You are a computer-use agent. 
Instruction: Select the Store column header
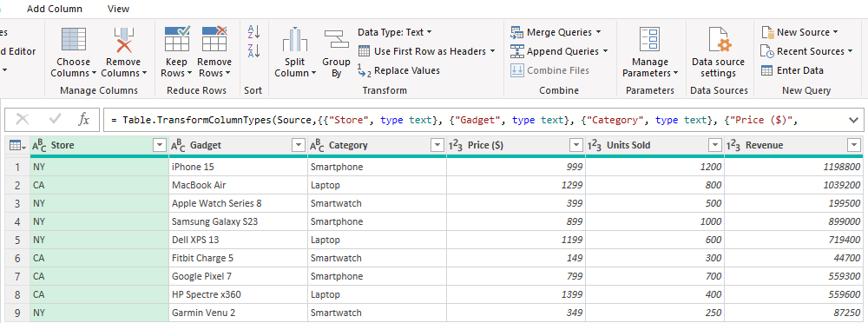pyautogui.click(x=100, y=145)
